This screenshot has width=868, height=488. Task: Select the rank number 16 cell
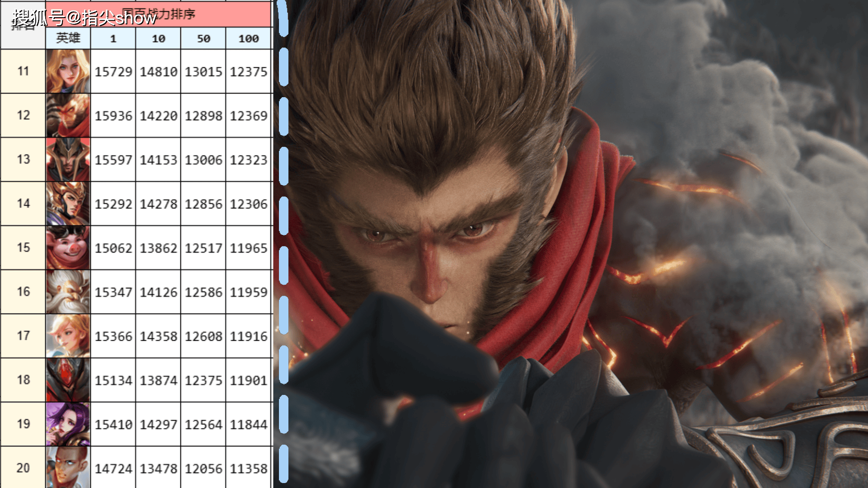click(23, 292)
